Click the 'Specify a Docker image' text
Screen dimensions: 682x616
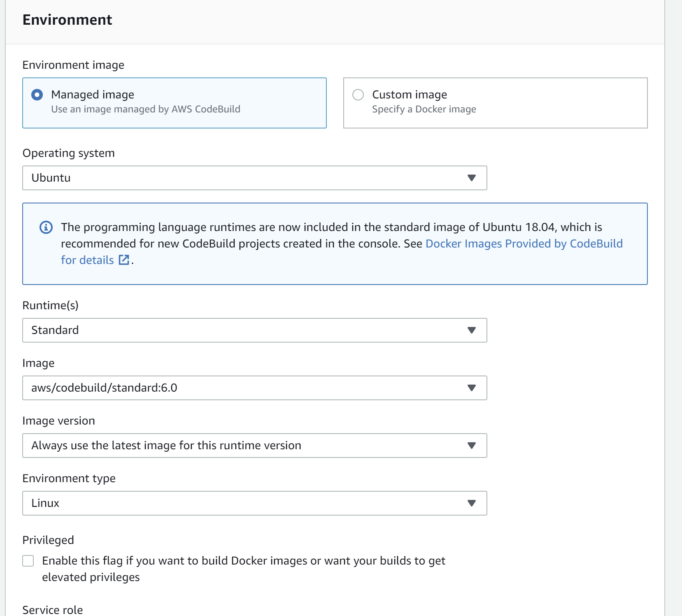[424, 109]
